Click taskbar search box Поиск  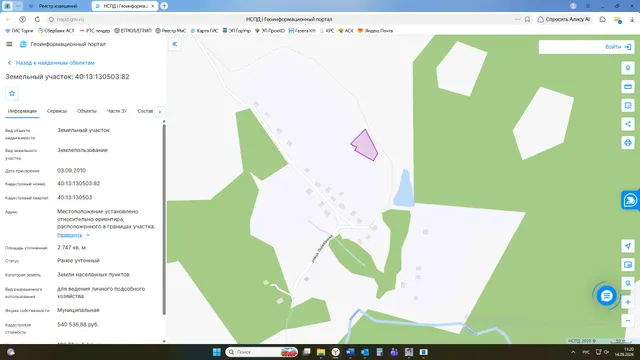(262, 352)
